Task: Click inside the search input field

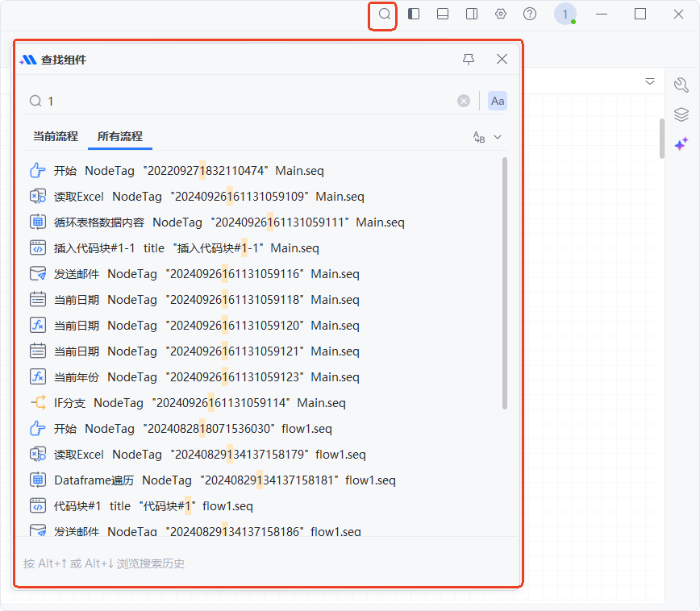Action: 242,101
